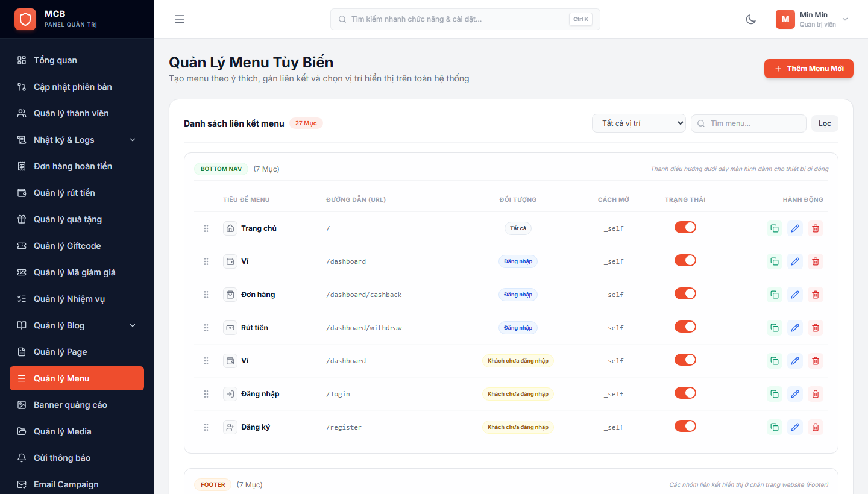Image resolution: width=868 pixels, height=494 pixels.
Task: Open Tổng quan in the sidebar
Action: [77, 60]
